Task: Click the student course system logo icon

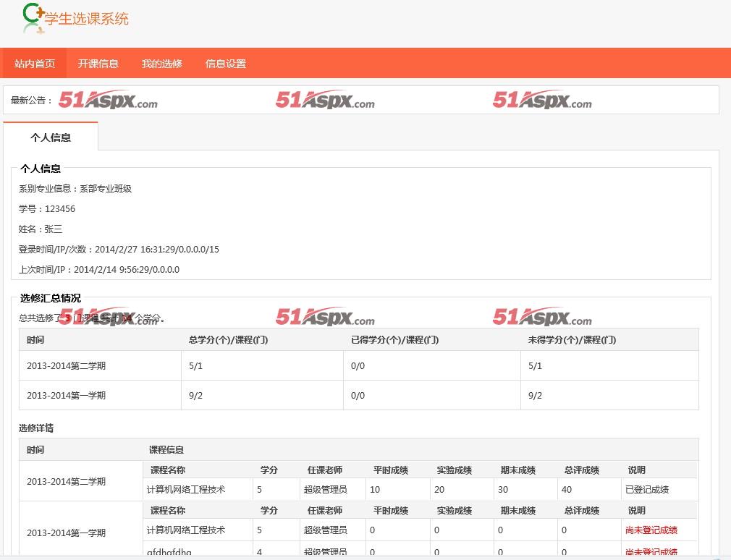Action: 33,17
